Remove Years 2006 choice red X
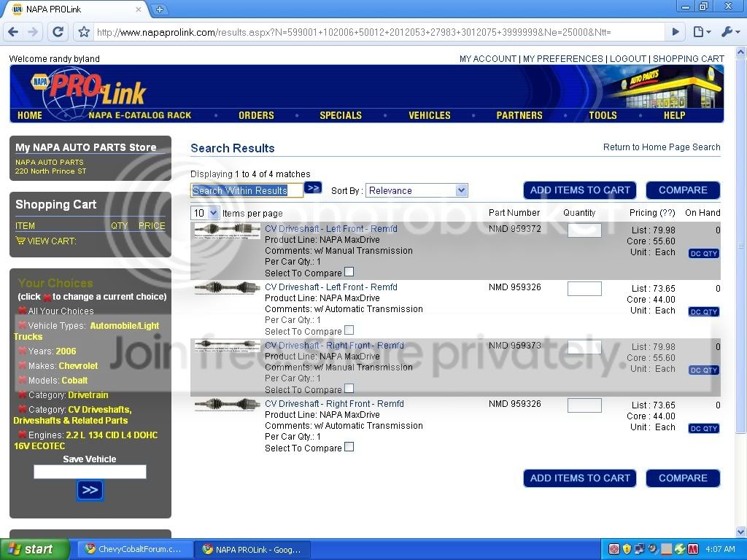 [22, 351]
